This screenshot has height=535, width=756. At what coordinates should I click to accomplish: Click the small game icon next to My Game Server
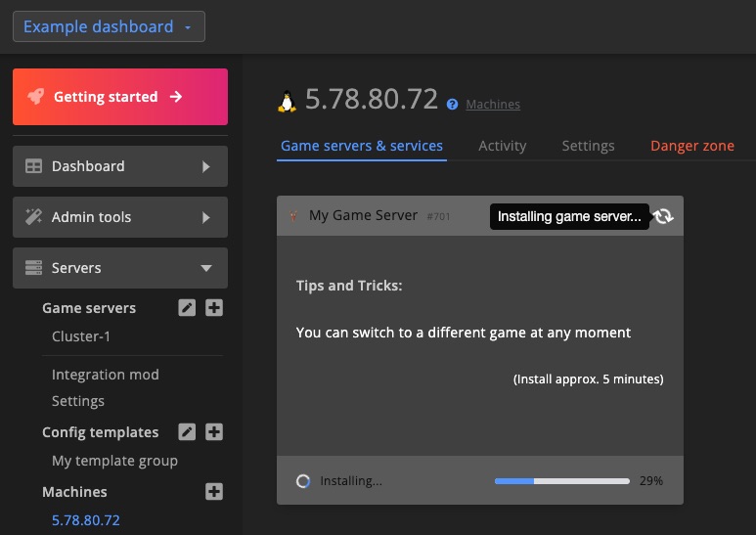click(x=293, y=216)
